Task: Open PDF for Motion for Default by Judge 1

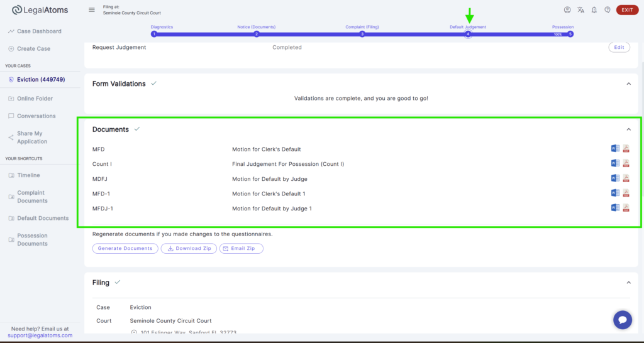Action: 626,208
